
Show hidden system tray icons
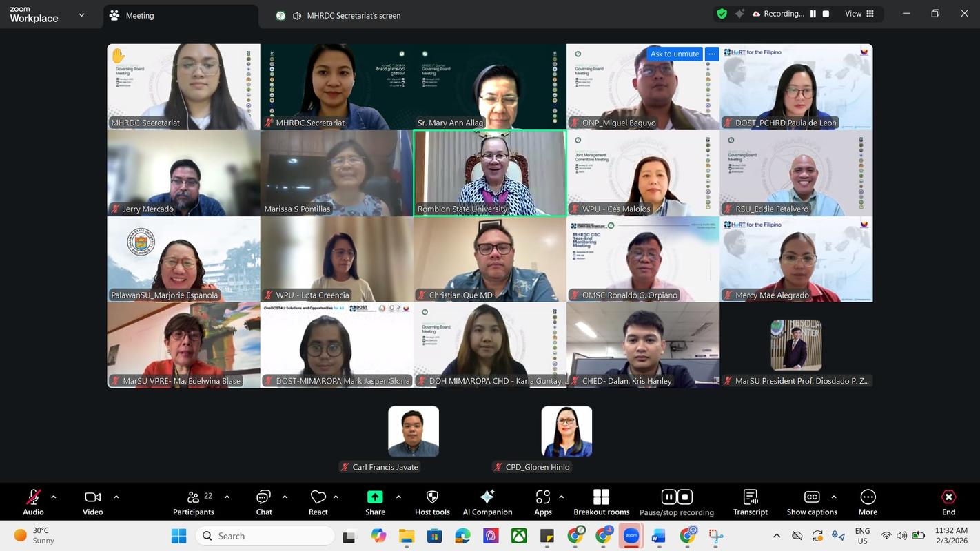point(777,536)
